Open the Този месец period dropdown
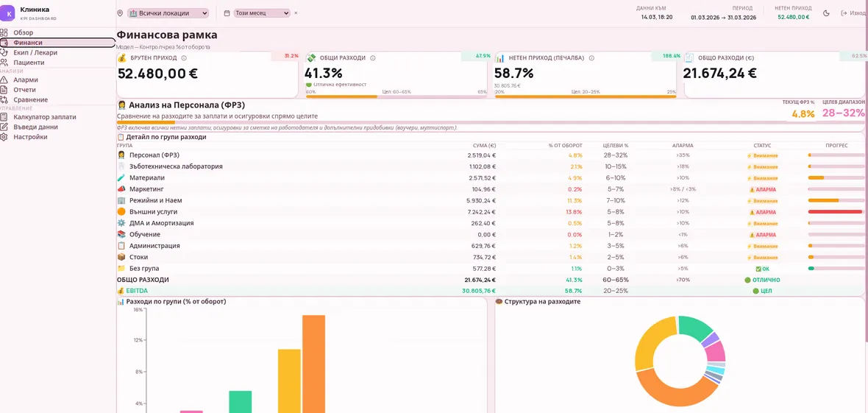 (x=263, y=13)
